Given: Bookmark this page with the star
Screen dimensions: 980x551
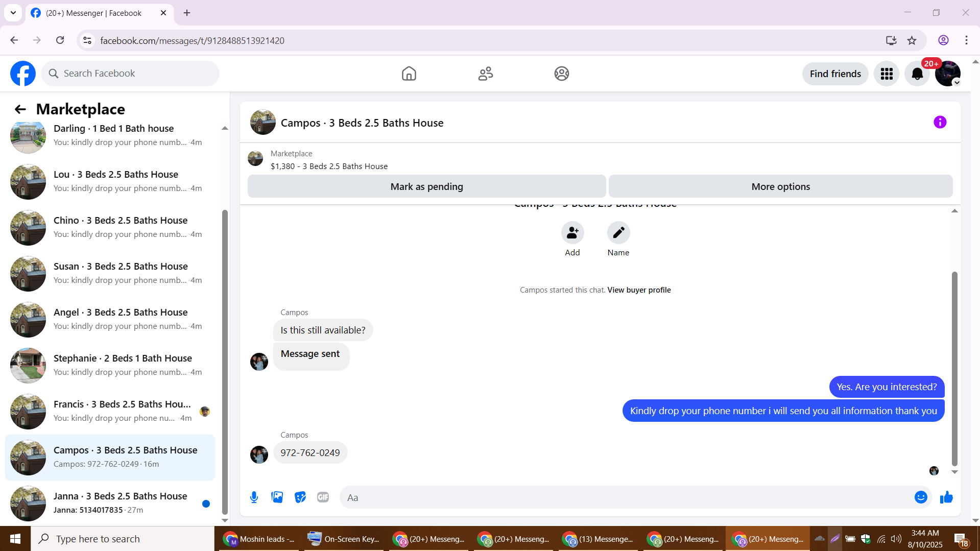Looking at the screenshot, I should [x=912, y=40].
